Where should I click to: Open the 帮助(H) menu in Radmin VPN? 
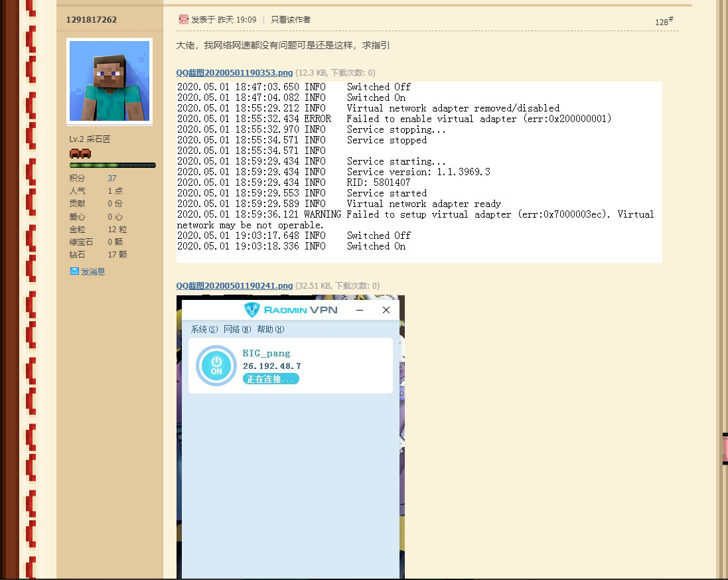click(271, 328)
